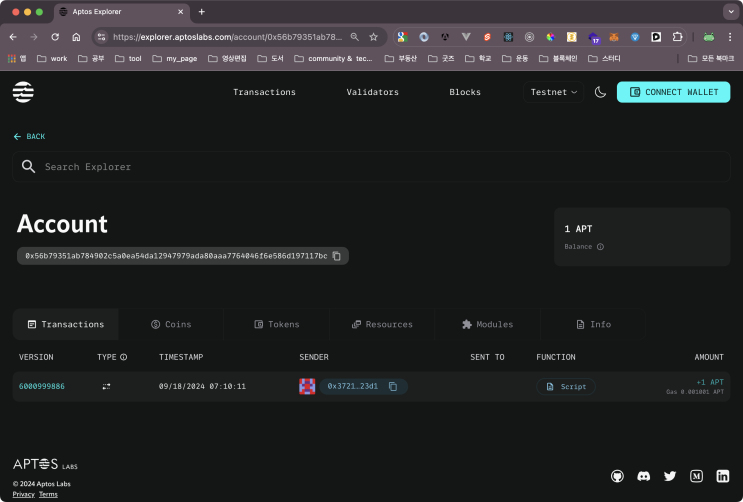Switch to the Resources tab
The width and height of the screenshot is (743, 502).
(x=382, y=324)
